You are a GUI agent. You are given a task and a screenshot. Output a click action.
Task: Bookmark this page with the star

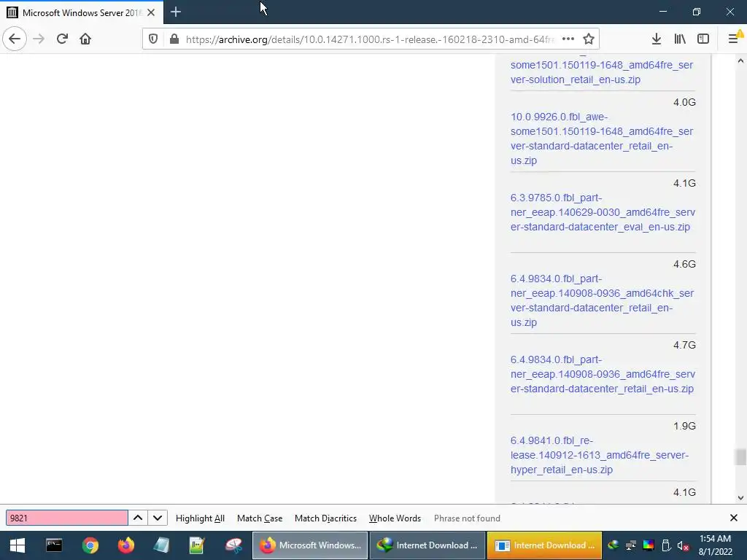589,39
